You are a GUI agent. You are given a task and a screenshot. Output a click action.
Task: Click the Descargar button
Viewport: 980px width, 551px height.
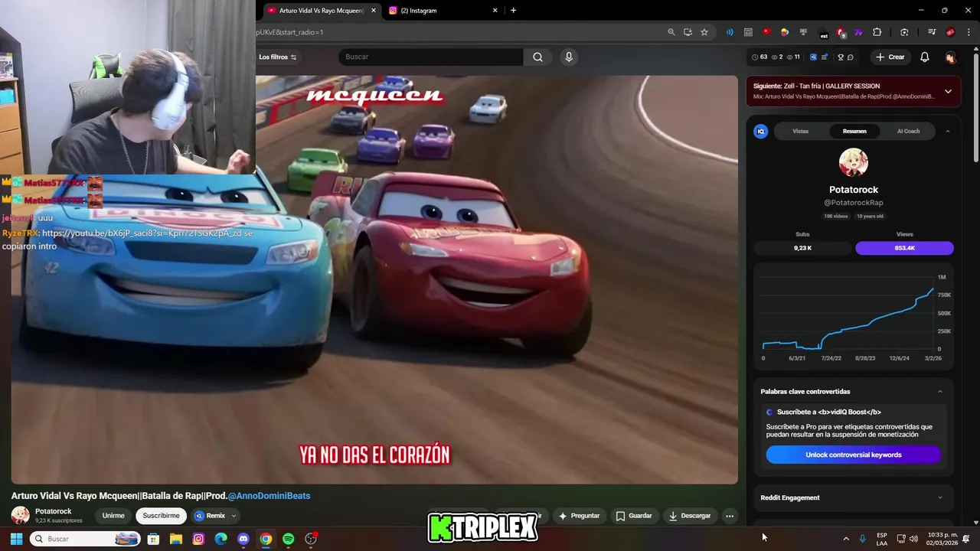pos(689,516)
